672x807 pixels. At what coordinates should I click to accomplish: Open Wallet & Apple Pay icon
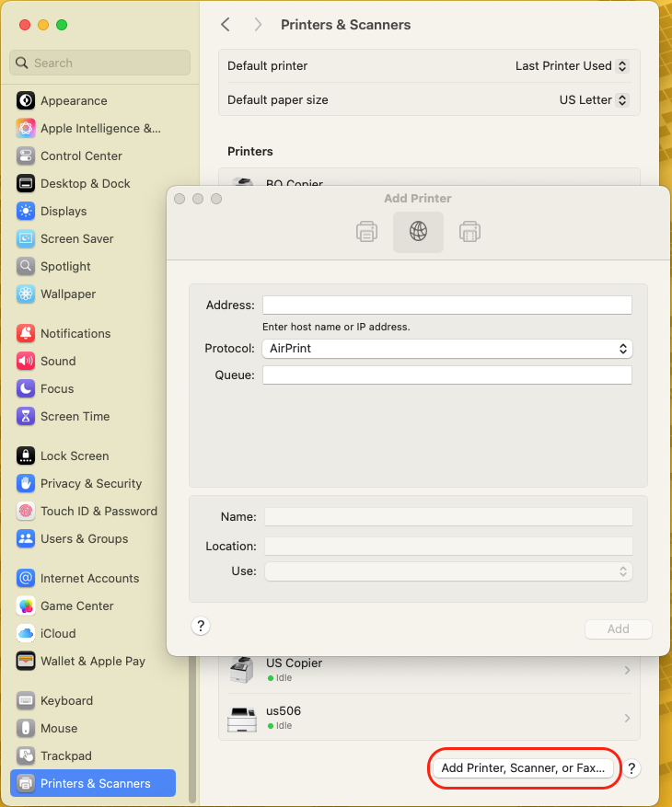pos(25,661)
